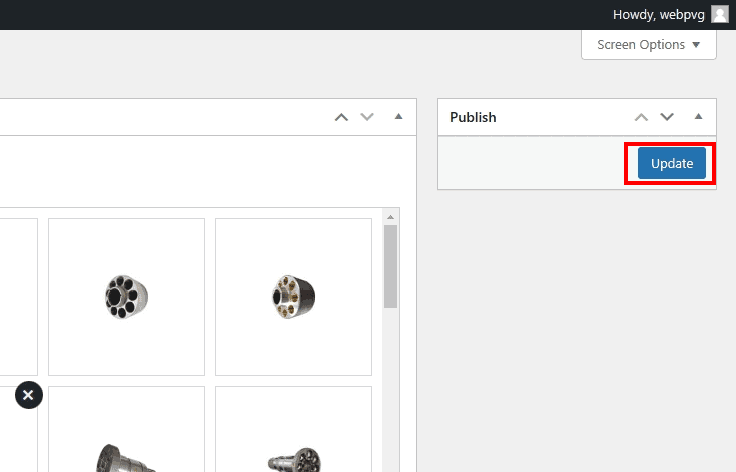This screenshot has width=736, height=472.
Task: Collapse the Publish panel using triangle toggle
Action: coord(698,117)
